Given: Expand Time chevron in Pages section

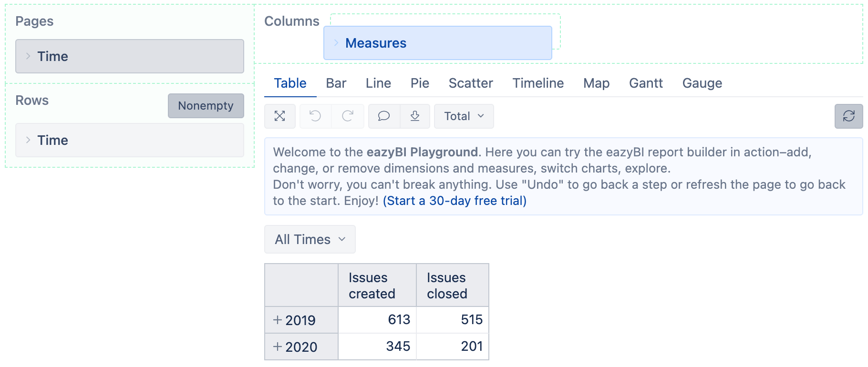Looking at the screenshot, I should 28,56.
